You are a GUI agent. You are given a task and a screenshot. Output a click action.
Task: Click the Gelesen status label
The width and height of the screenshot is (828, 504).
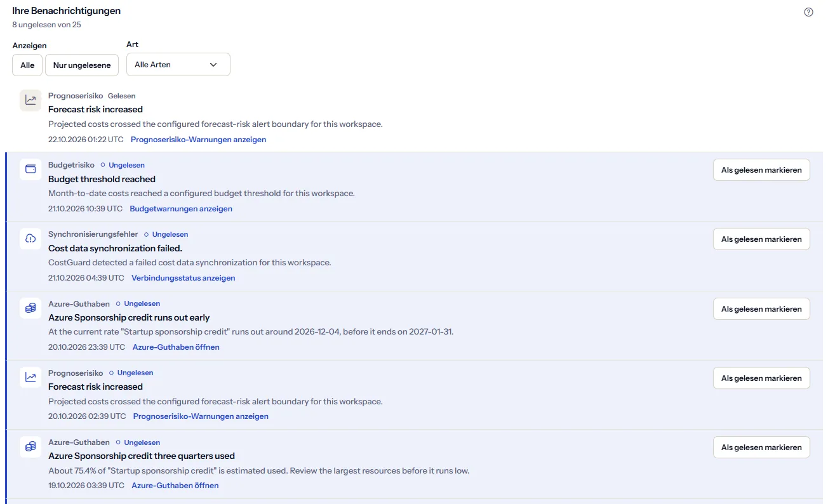tap(121, 96)
